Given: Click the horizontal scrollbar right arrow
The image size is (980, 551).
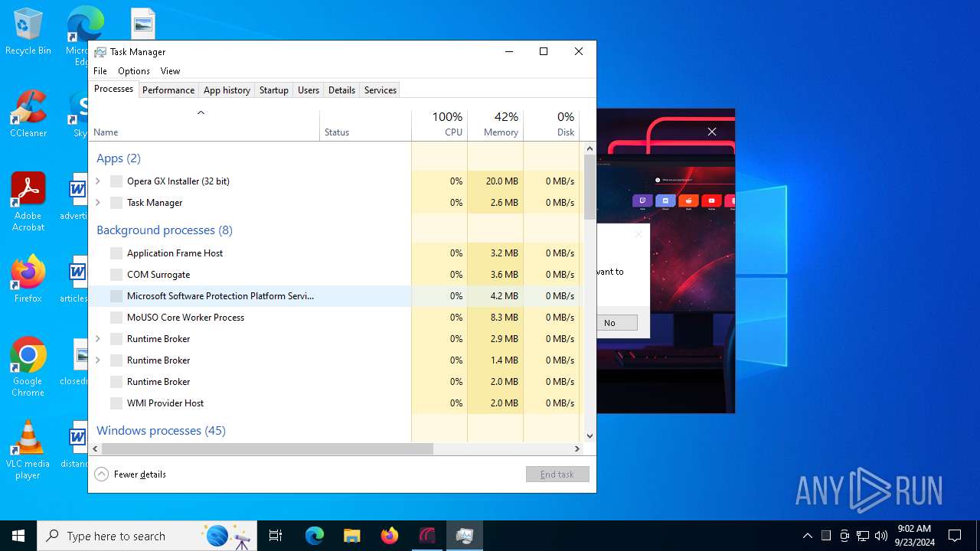Looking at the screenshot, I should (x=577, y=449).
